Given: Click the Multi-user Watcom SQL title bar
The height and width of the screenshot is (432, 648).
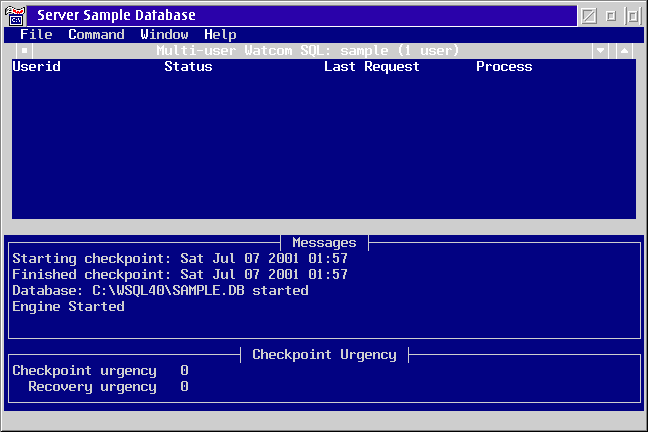Looking at the screenshot, I should pyautogui.click(x=308, y=50).
